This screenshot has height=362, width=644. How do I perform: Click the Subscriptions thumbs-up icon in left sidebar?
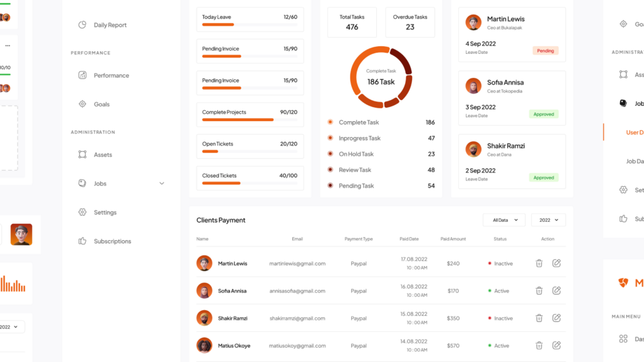point(82,241)
